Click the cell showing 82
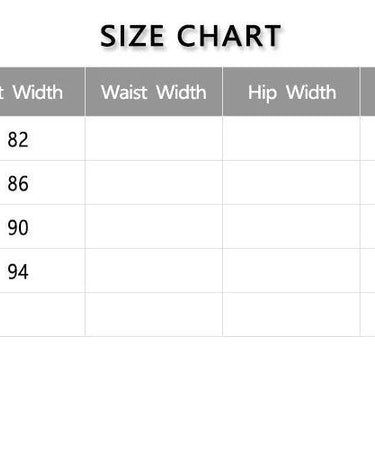375x469 pixels. pyautogui.click(x=42, y=138)
